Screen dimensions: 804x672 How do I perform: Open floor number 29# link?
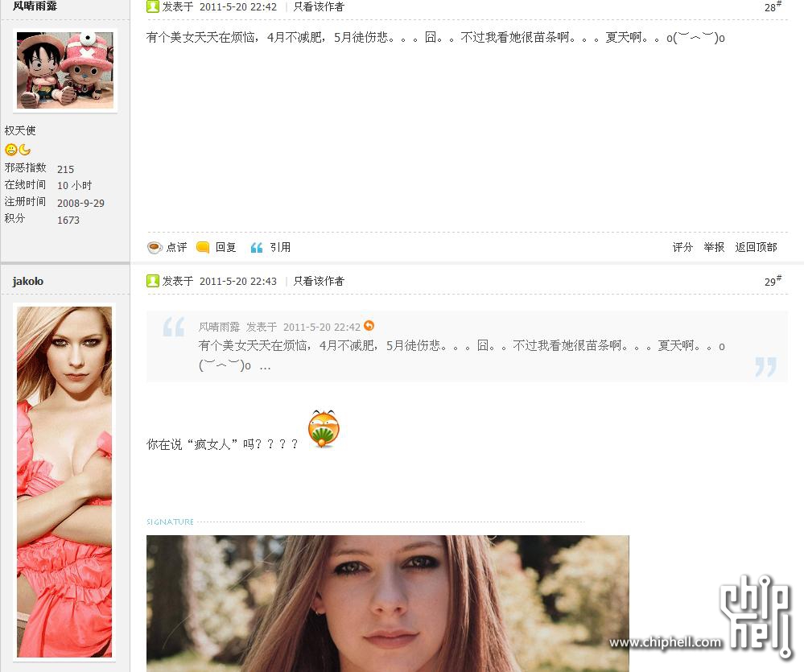773,281
